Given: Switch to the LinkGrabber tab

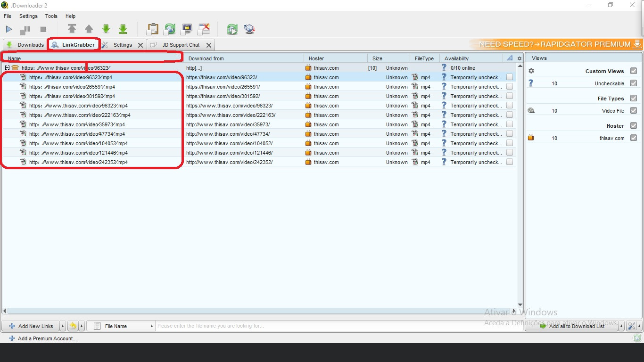Looking at the screenshot, I should coord(74,45).
